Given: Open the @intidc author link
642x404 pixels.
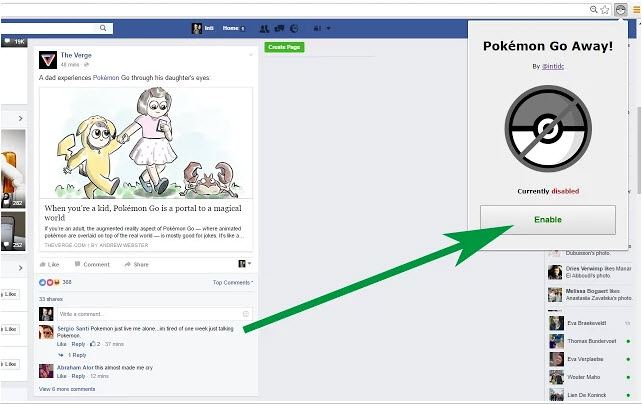Looking at the screenshot, I should 553,66.
